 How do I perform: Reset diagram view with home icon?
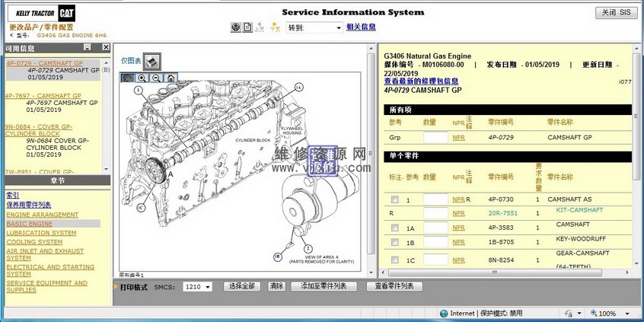170,78
